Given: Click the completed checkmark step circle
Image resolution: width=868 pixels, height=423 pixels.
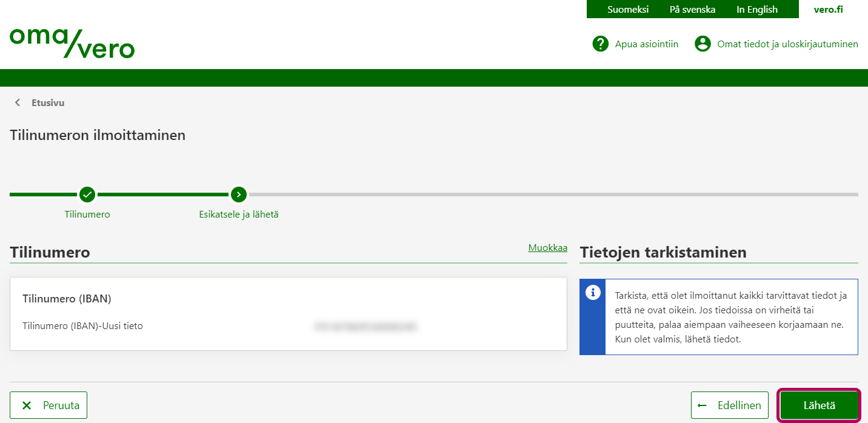Looking at the screenshot, I should tap(87, 195).
